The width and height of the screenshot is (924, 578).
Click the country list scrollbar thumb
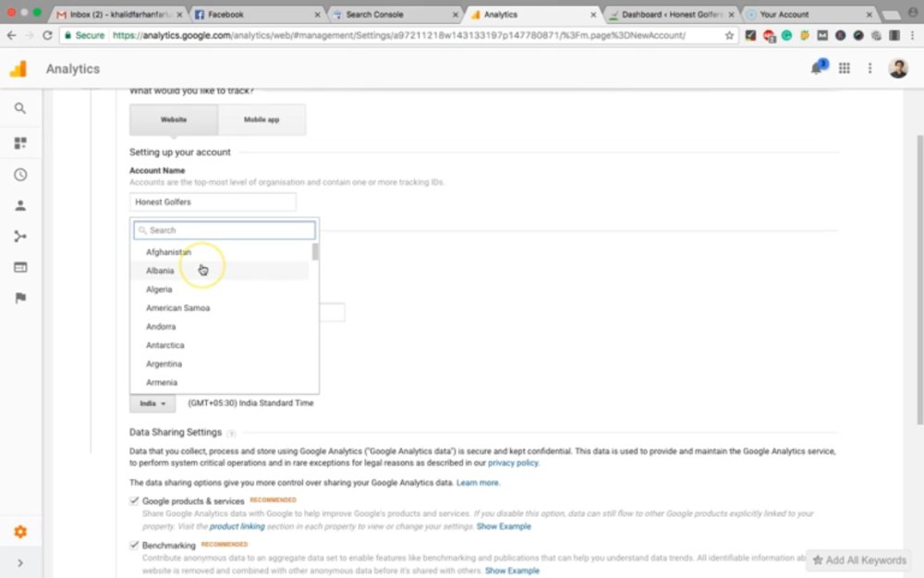(315, 252)
